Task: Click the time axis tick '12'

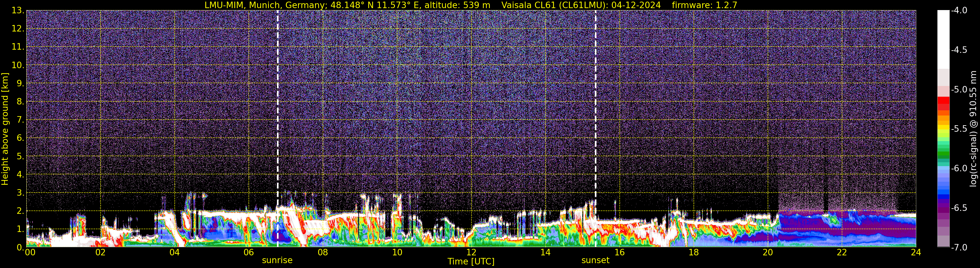Action: tap(471, 253)
